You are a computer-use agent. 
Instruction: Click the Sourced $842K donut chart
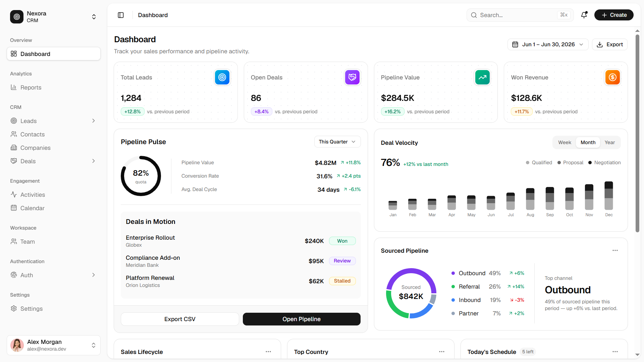point(411,293)
